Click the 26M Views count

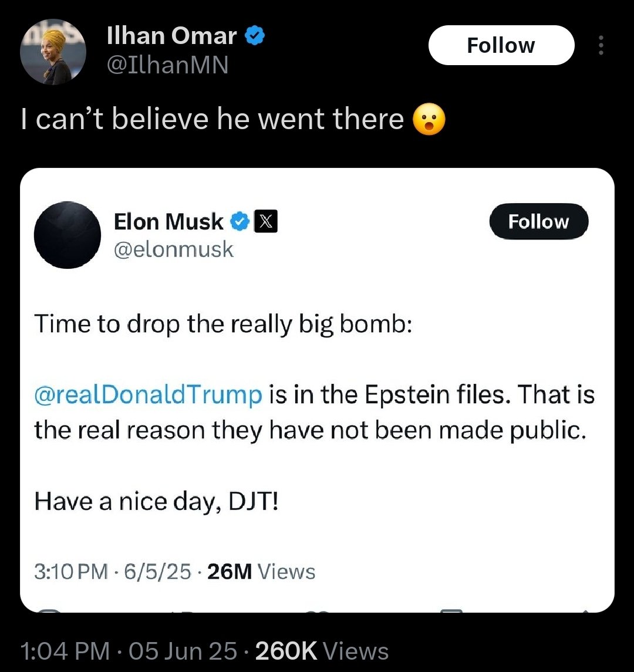pyautogui.click(x=261, y=571)
